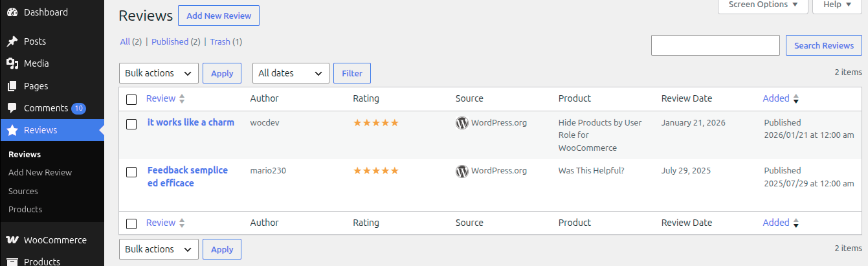This screenshot has height=266, width=868.
Task: Open Comments in admin menu
Action: pyautogui.click(x=52, y=108)
